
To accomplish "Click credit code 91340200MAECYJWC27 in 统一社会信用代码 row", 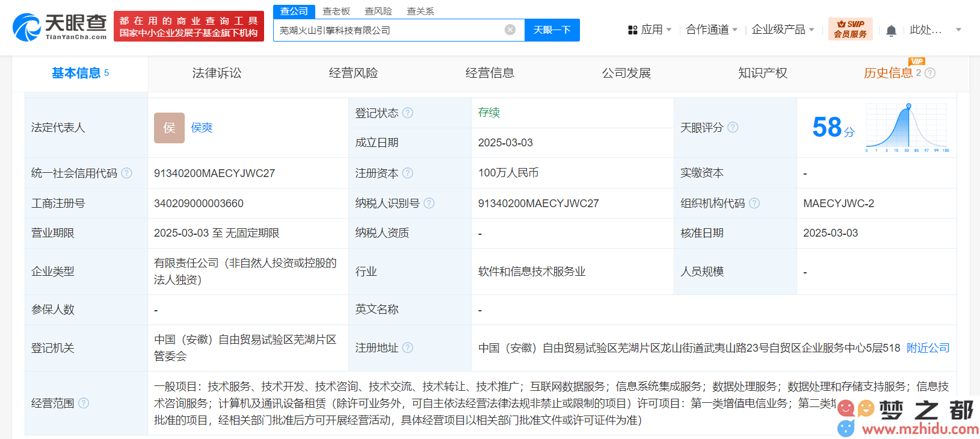I will (x=214, y=173).
